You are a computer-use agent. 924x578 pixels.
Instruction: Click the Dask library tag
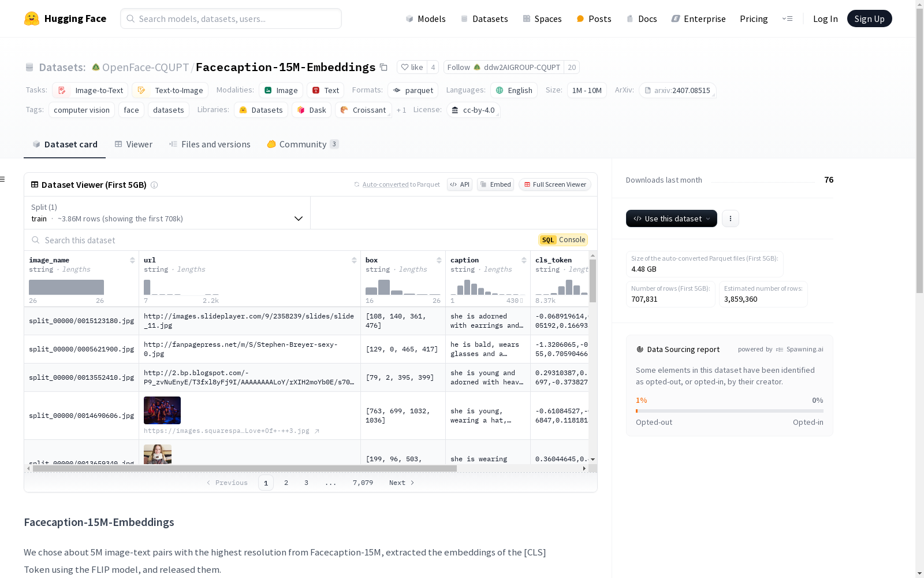tap(312, 110)
